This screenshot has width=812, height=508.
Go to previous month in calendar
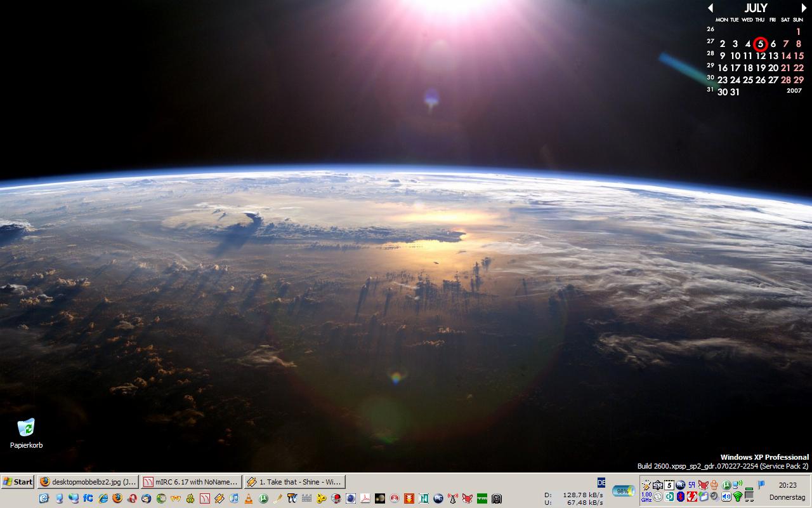[x=710, y=8]
